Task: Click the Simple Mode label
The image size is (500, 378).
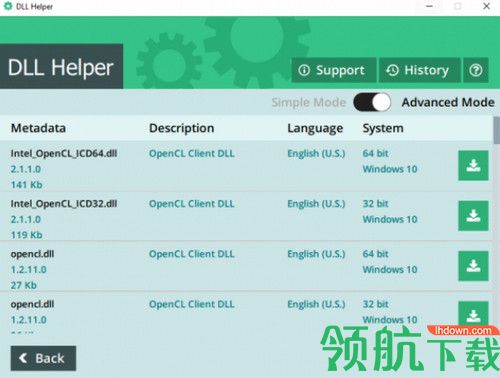Action: point(309,102)
